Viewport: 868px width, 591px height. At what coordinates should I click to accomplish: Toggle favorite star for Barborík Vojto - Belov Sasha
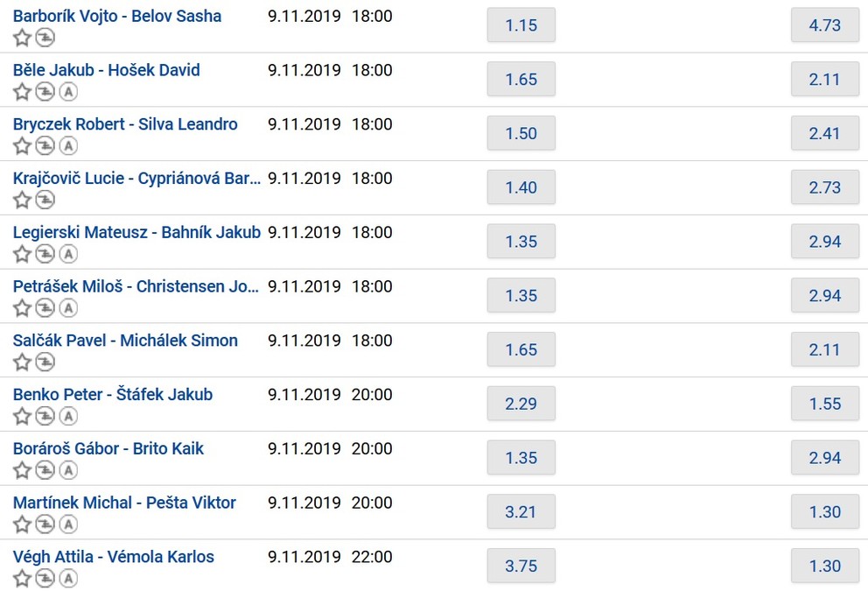[22, 38]
